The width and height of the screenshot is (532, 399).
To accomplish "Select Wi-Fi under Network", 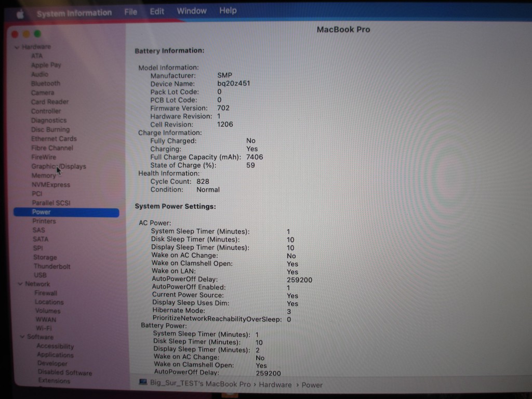I will (44, 328).
